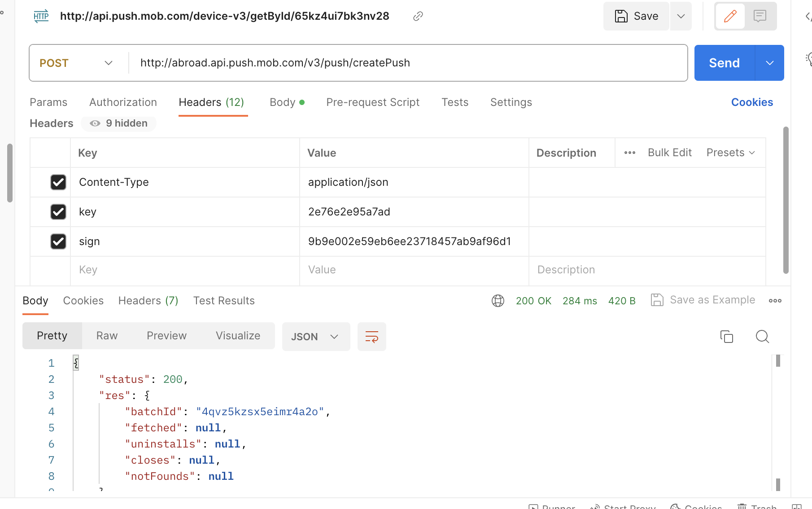Image resolution: width=812 pixels, height=509 pixels.
Task: Click the request URL input field
Action: [x=408, y=63]
